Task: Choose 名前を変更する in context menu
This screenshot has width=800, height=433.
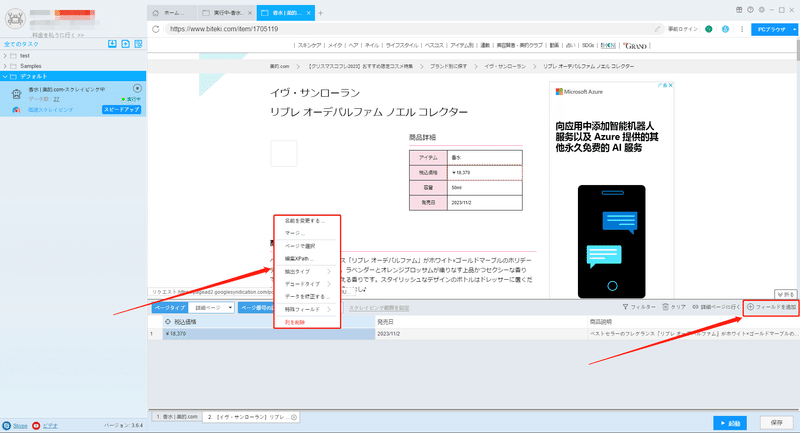Action: (305, 221)
